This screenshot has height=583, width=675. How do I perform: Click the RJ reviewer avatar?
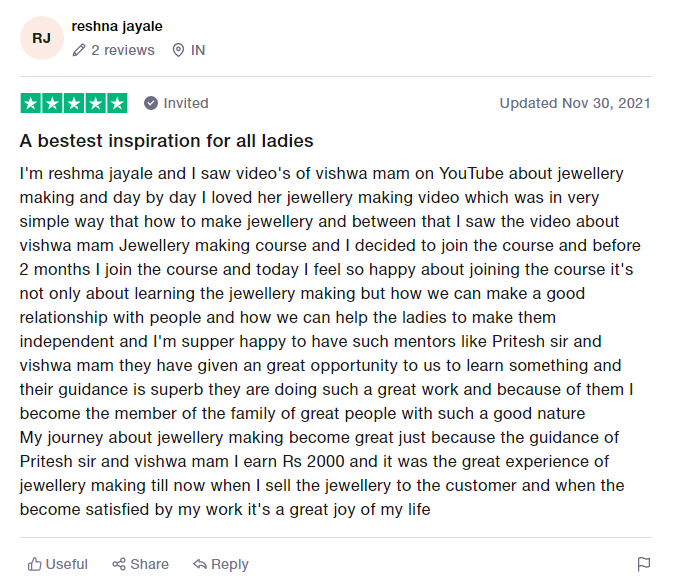point(41,38)
